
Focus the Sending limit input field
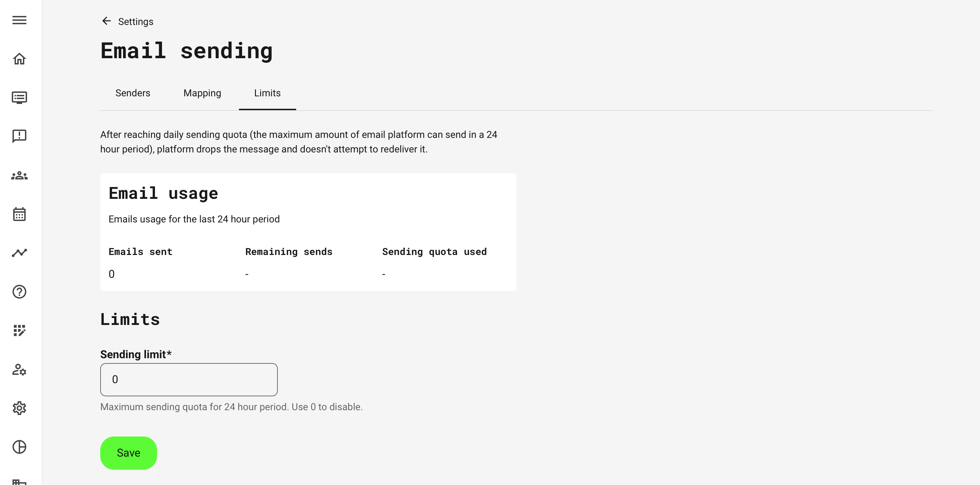[x=189, y=379]
